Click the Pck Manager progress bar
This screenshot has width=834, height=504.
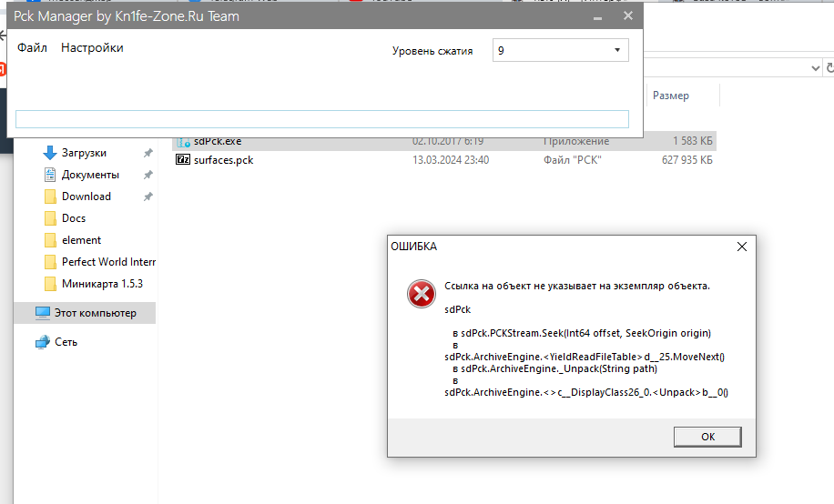point(322,119)
